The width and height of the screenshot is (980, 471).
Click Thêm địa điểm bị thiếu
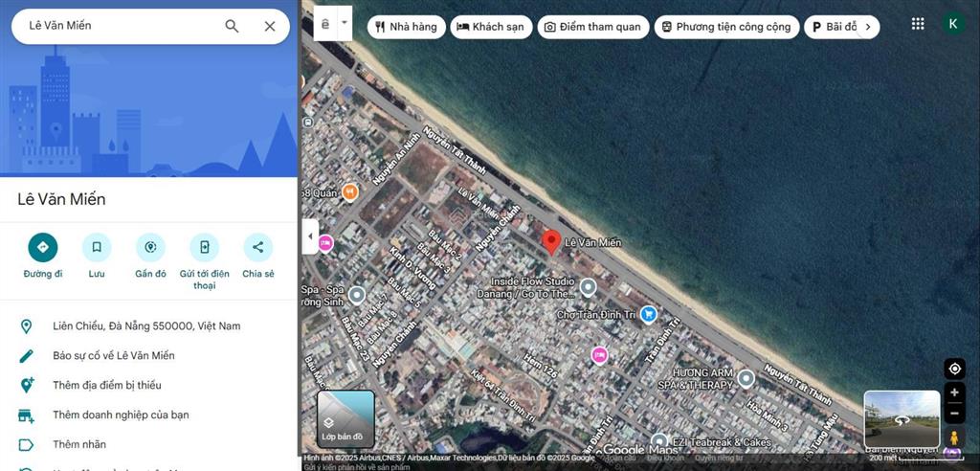(x=107, y=385)
